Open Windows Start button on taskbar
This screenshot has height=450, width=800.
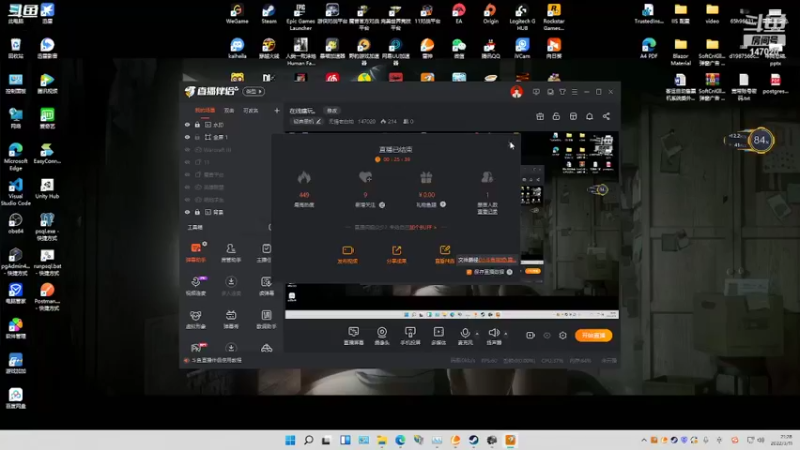[290, 440]
